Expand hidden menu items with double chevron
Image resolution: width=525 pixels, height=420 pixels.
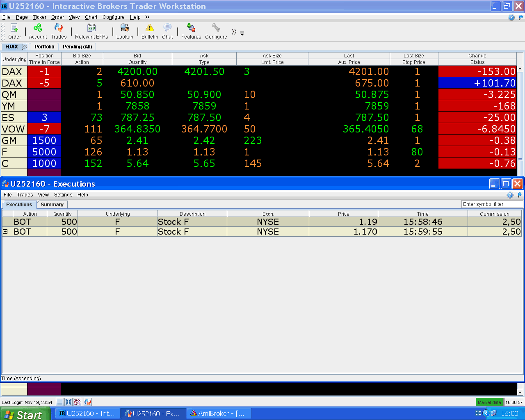147,17
